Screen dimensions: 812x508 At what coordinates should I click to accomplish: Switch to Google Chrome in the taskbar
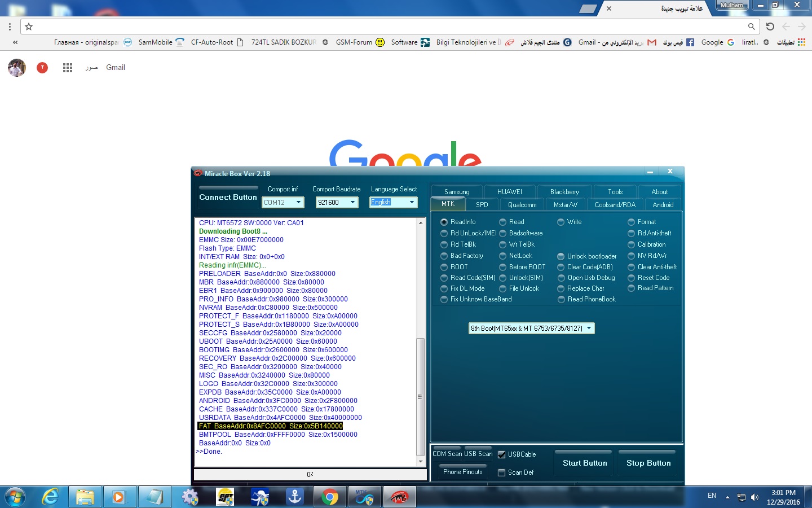[330, 497]
